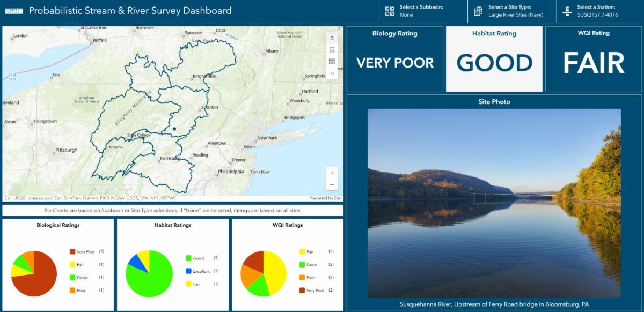Click the site type documents icon
Viewport: 644px width, 312px height.
(x=479, y=11)
